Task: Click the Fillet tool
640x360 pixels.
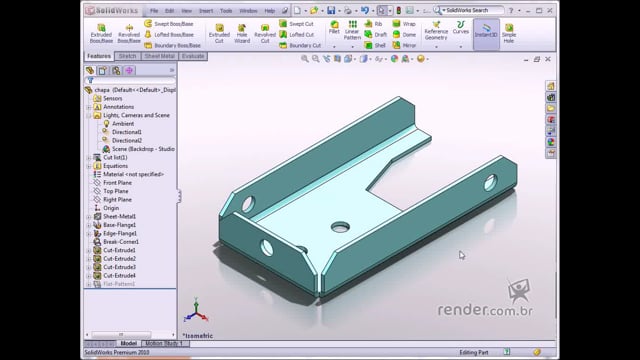Action: coord(334,27)
